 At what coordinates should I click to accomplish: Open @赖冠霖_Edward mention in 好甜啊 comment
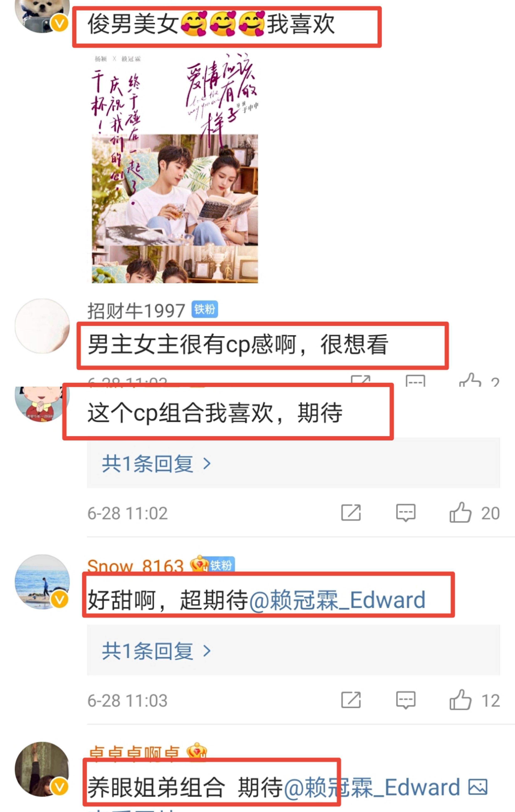coord(337,600)
